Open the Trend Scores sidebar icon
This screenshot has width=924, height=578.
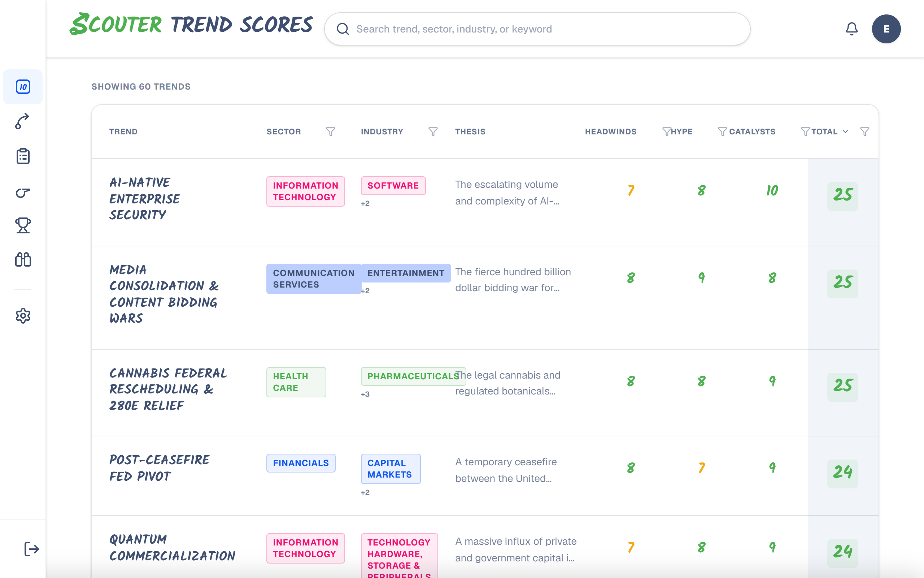(x=23, y=87)
